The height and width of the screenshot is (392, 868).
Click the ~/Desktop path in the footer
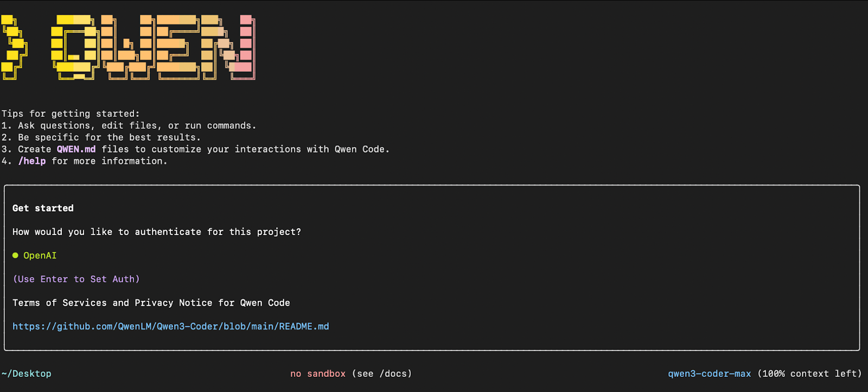tap(26, 374)
